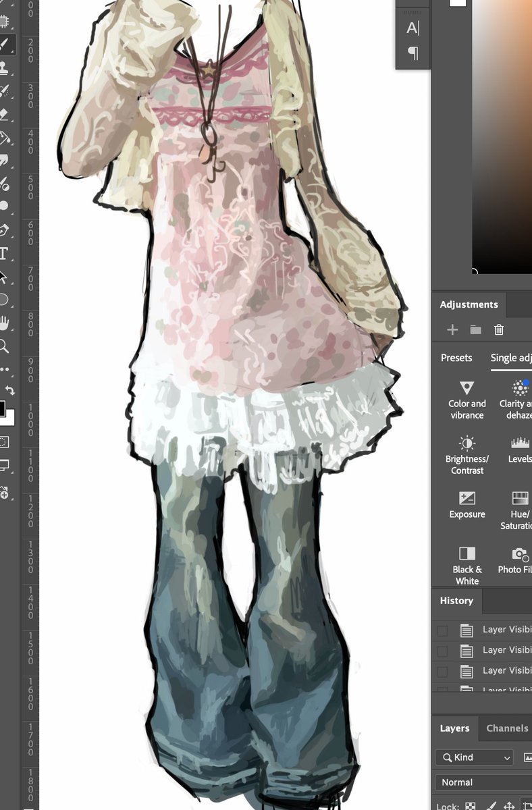The image size is (532, 810).
Task: Click the white background color swatch
Action: (x=10, y=421)
